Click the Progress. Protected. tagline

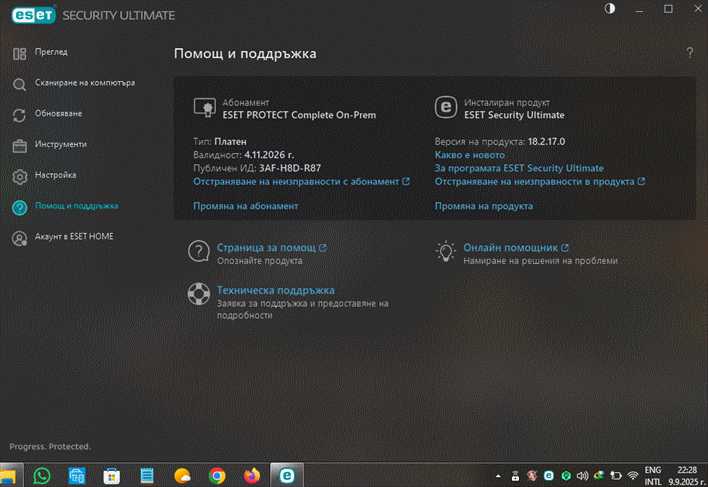point(50,446)
